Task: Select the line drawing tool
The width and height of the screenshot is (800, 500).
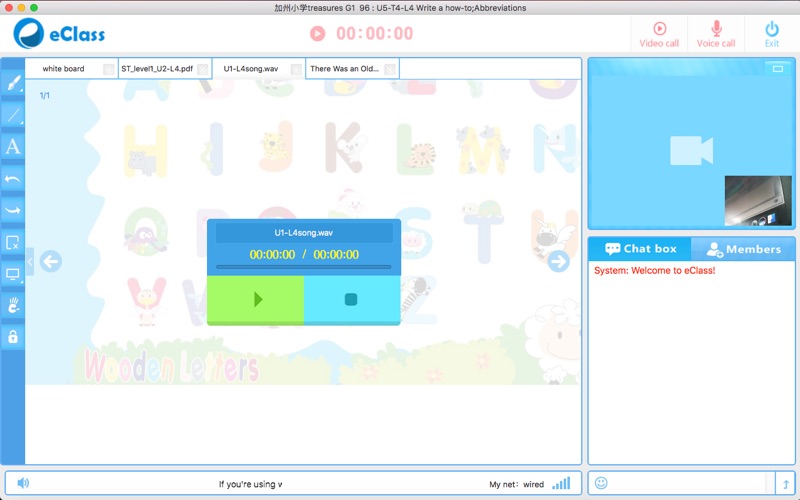Action: [13, 115]
